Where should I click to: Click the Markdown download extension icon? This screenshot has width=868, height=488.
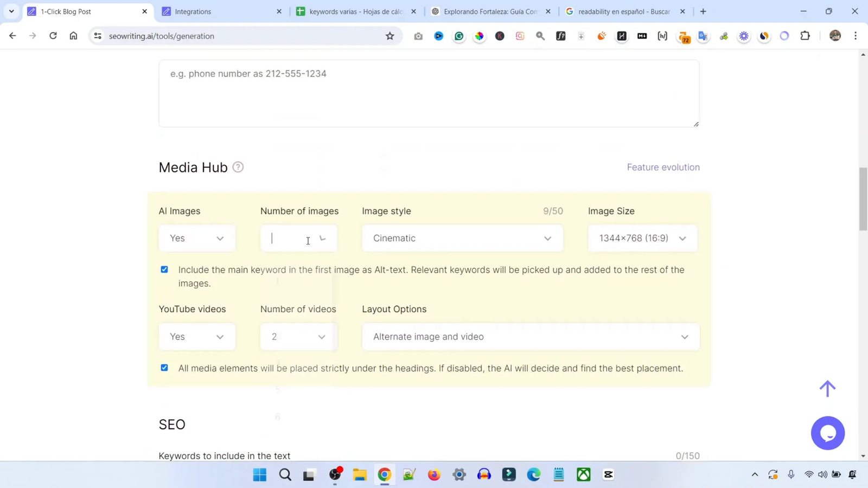642,36
